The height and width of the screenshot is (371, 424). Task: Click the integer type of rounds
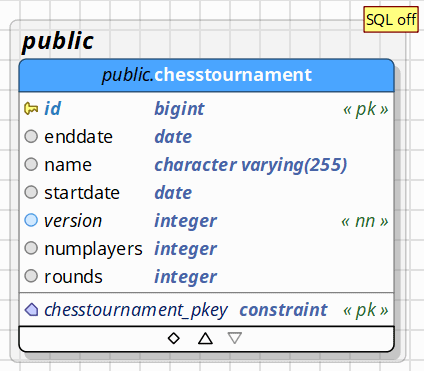click(185, 277)
